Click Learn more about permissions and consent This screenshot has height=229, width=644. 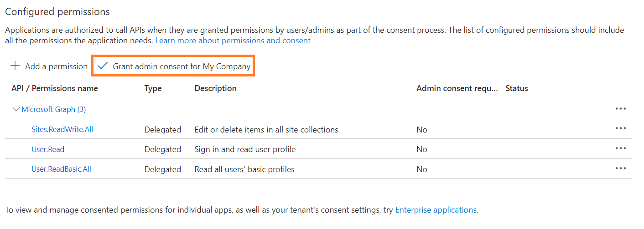pos(233,41)
